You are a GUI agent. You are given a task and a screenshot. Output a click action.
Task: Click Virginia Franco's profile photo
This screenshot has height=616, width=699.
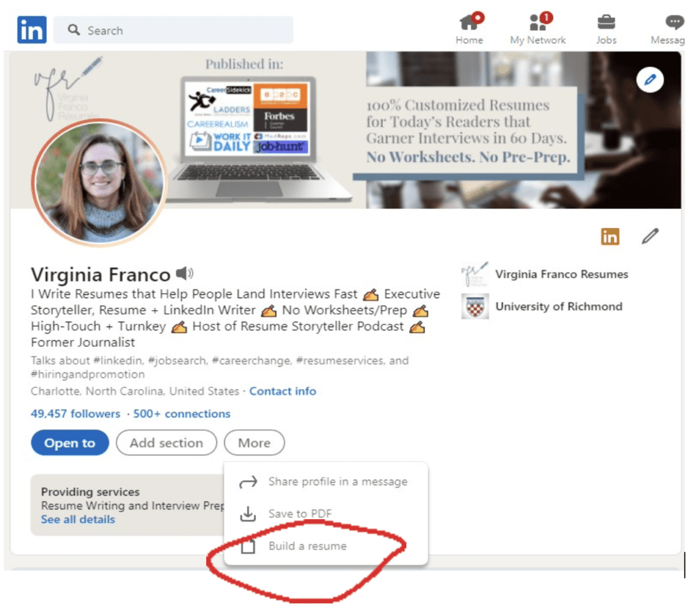point(100,182)
